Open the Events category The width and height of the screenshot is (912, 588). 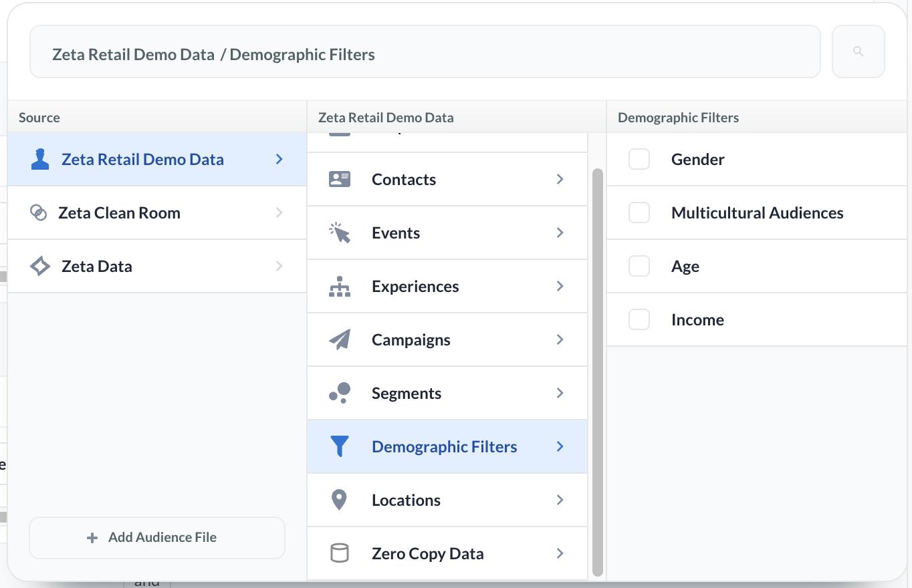coord(447,233)
